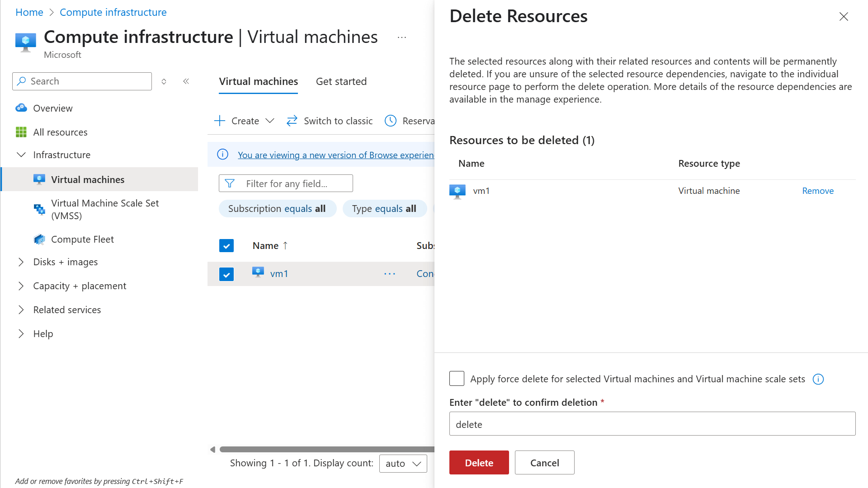The image size is (868, 488).
Task: Go to the Compute infrastructure breadcrumb
Action: (113, 12)
